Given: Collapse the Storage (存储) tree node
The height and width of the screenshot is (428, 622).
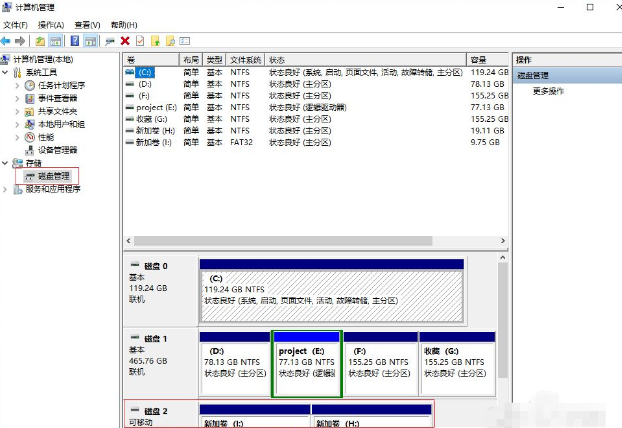Looking at the screenshot, I should point(6,163).
